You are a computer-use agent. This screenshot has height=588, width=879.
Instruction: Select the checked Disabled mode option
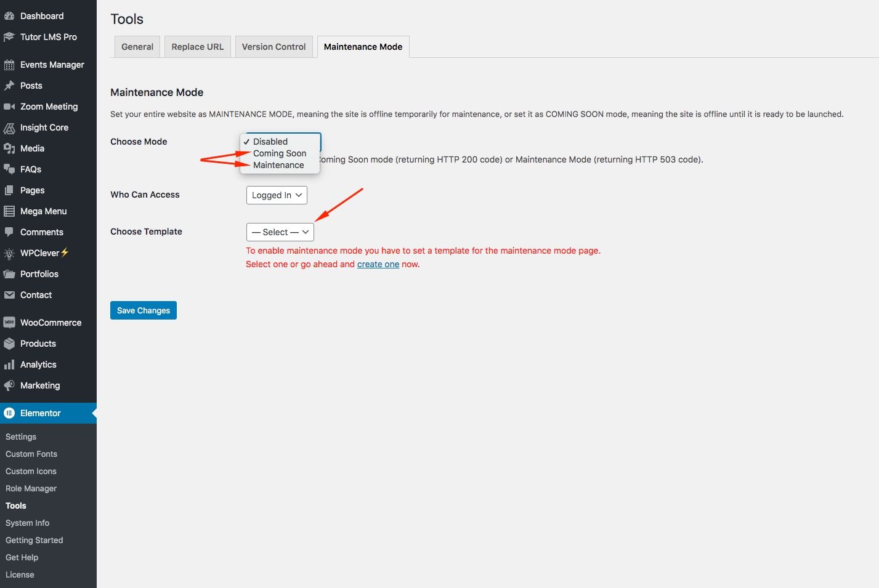tap(270, 142)
